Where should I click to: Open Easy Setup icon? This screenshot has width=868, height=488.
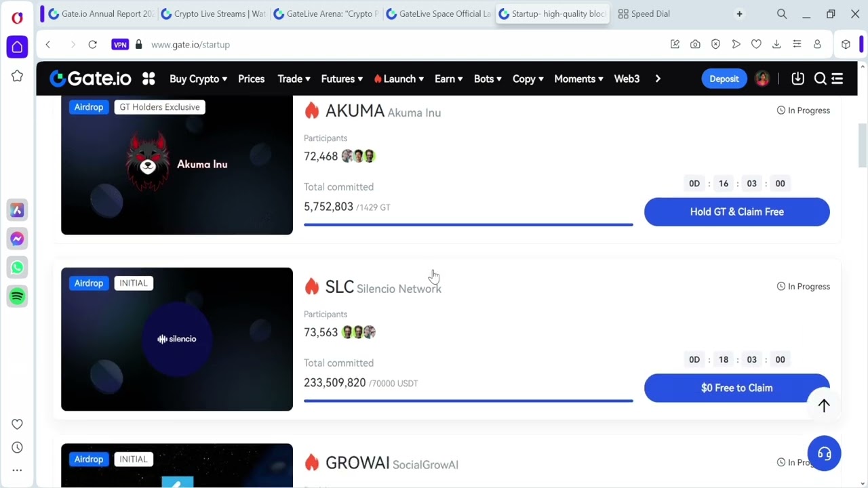pyautogui.click(x=797, y=44)
